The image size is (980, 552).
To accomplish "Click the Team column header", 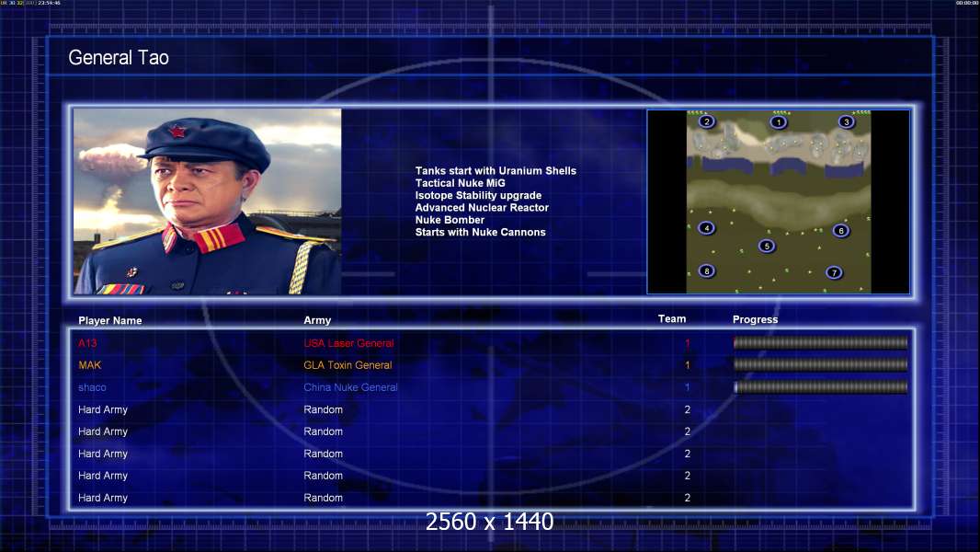I will 672,319.
